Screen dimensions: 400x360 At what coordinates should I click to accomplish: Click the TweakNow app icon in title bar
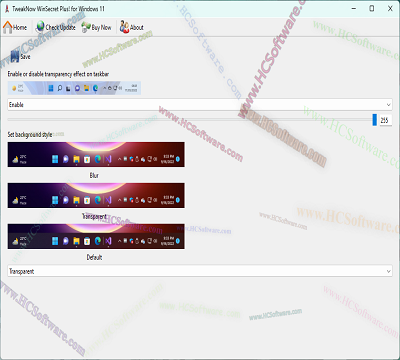click(7, 9)
